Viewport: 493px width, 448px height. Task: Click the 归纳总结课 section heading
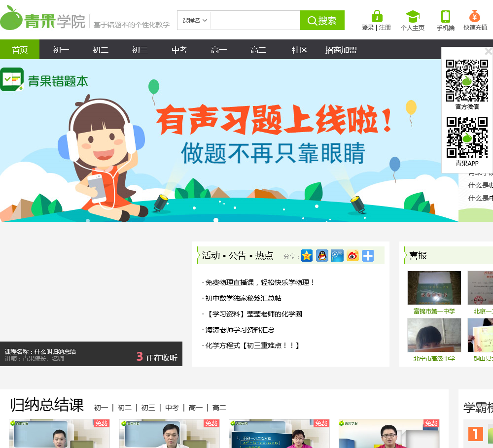(47, 405)
